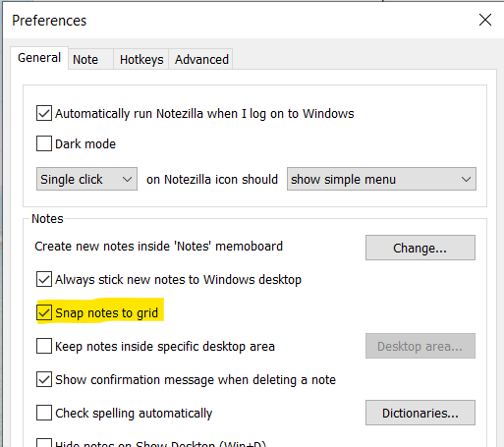Click the 'on Notezilla icon should' label
The width and height of the screenshot is (504, 447).
coord(212,180)
